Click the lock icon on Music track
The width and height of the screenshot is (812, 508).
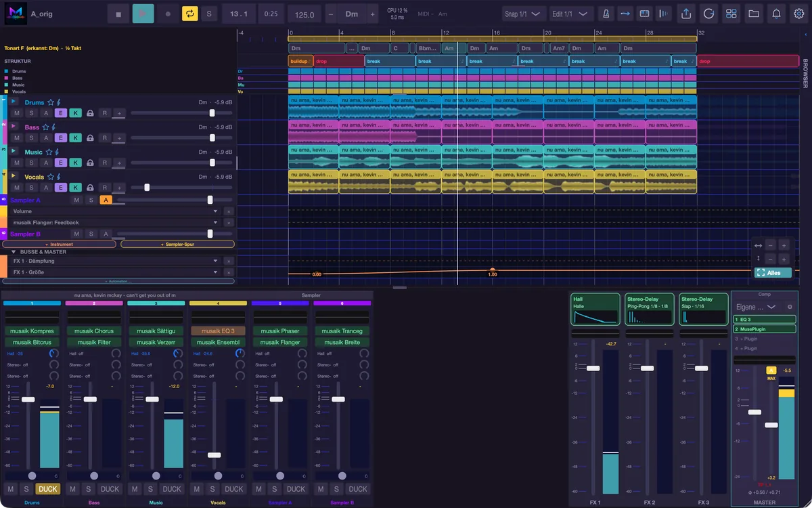click(90, 163)
